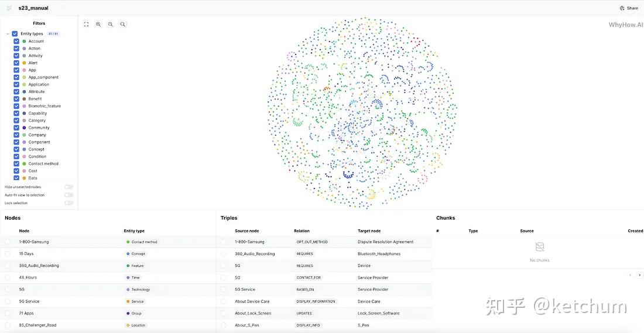Click the Source node column header
The image size is (644, 333).
(247, 231)
